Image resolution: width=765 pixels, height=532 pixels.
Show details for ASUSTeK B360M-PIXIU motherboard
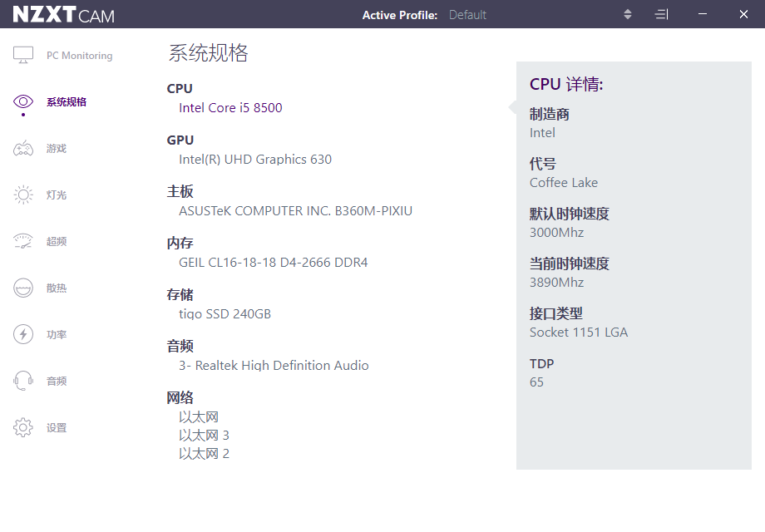[295, 211]
